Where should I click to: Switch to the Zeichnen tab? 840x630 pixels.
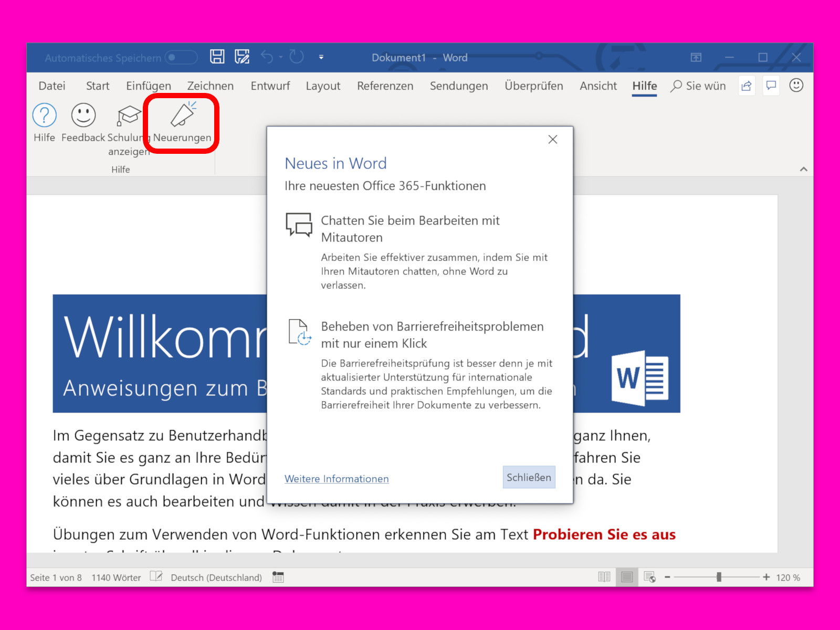(211, 86)
